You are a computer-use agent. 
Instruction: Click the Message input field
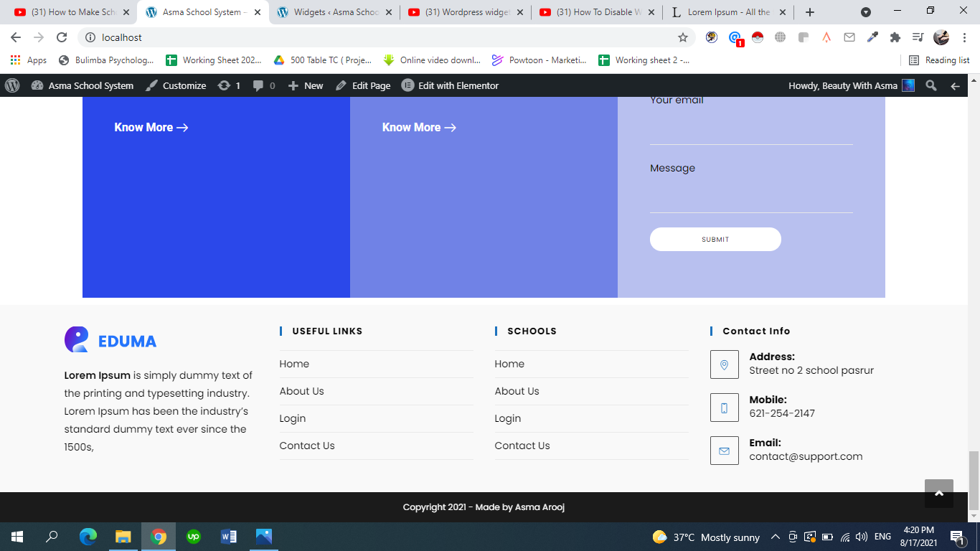click(x=750, y=197)
